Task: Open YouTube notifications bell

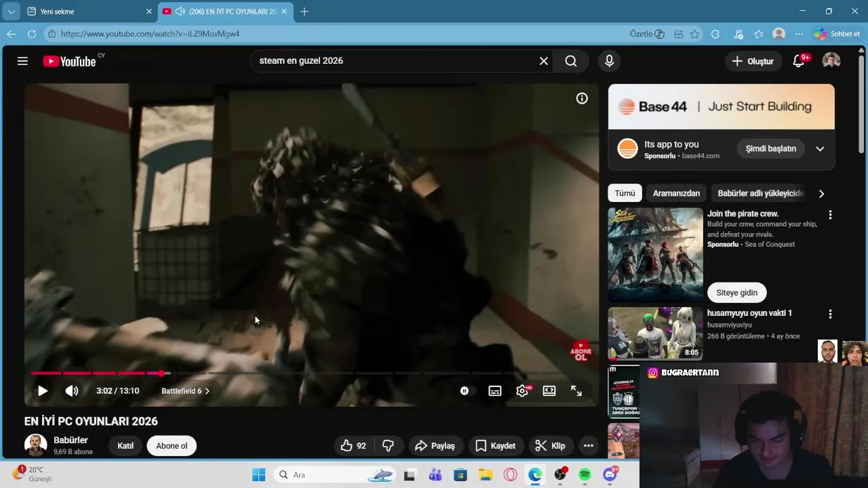Action: click(799, 61)
